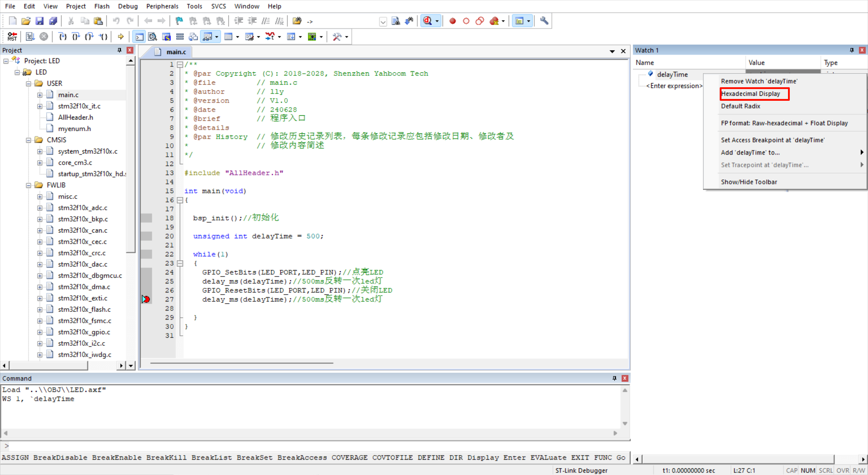
Task: Open the Disassembly window icon
Action: (x=153, y=37)
